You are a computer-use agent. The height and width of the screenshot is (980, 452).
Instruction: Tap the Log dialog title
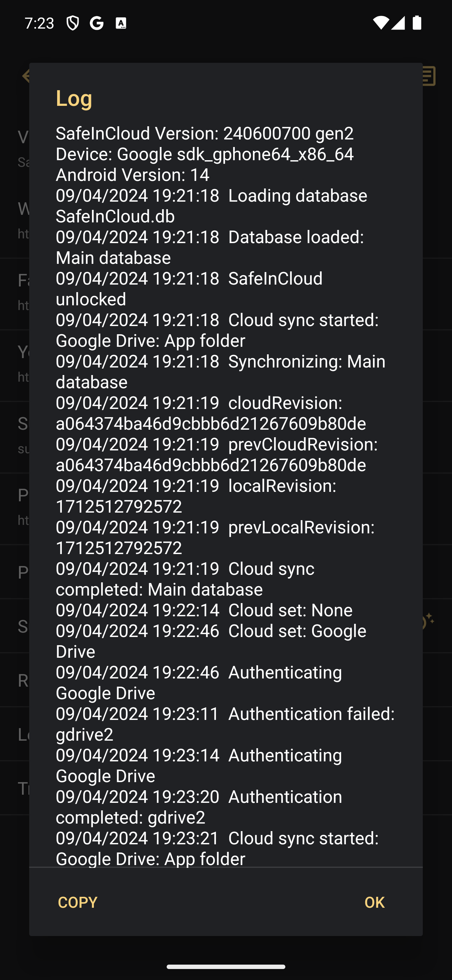click(x=74, y=98)
